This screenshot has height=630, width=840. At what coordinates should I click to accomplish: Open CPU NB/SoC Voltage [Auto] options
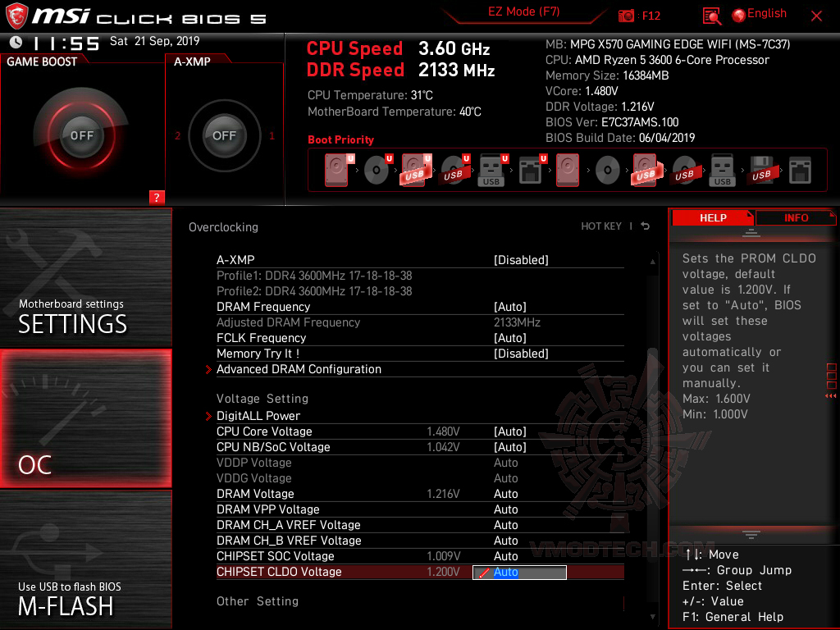pos(509,447)
